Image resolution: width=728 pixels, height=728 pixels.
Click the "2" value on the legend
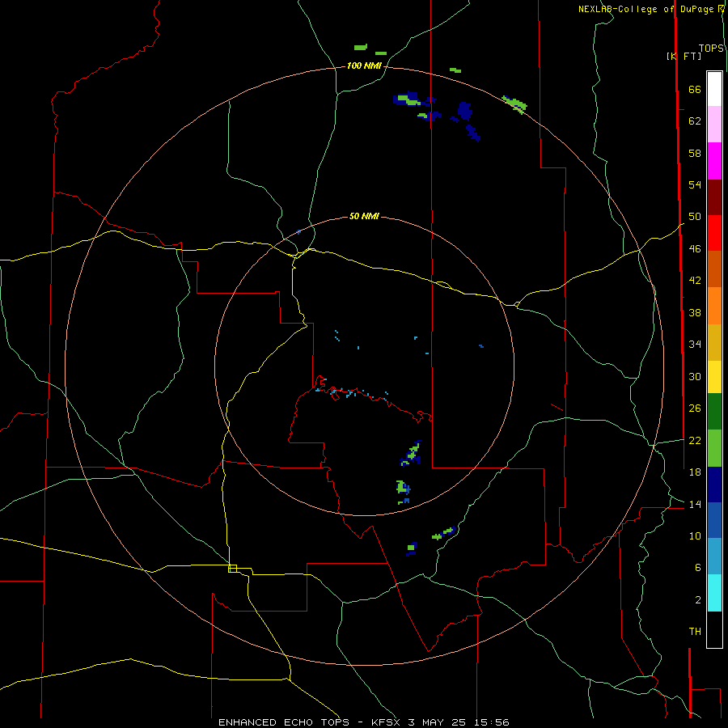[697, 600]
